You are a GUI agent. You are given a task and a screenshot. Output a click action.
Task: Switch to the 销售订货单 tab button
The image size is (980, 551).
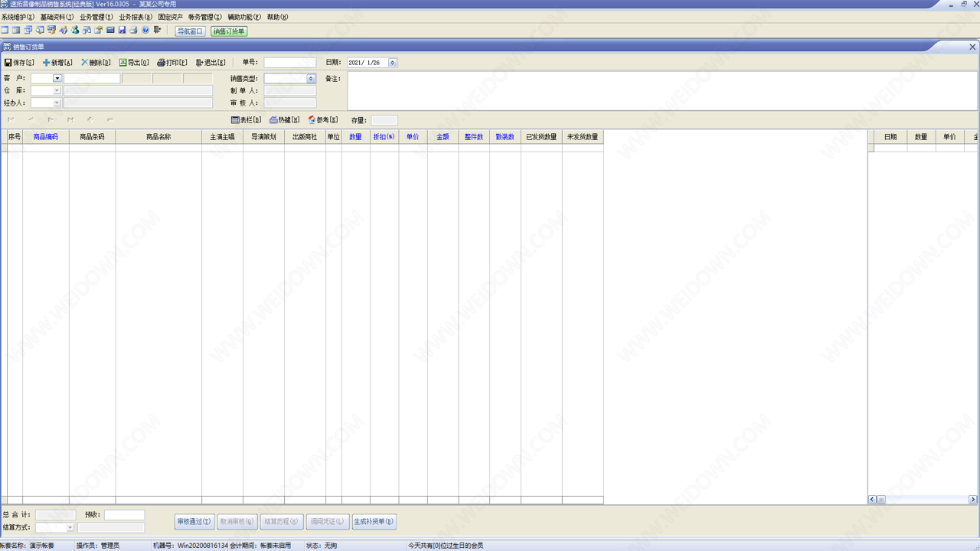[x=229, y=31]
